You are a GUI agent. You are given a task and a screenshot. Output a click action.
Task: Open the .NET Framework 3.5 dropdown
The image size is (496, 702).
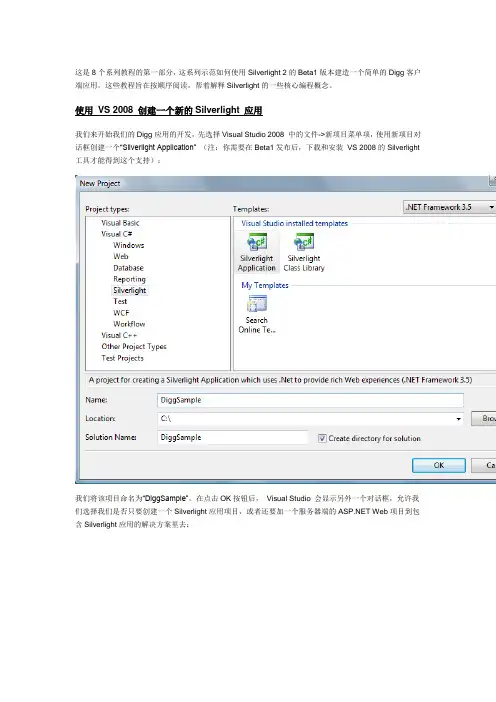[449, 207]
